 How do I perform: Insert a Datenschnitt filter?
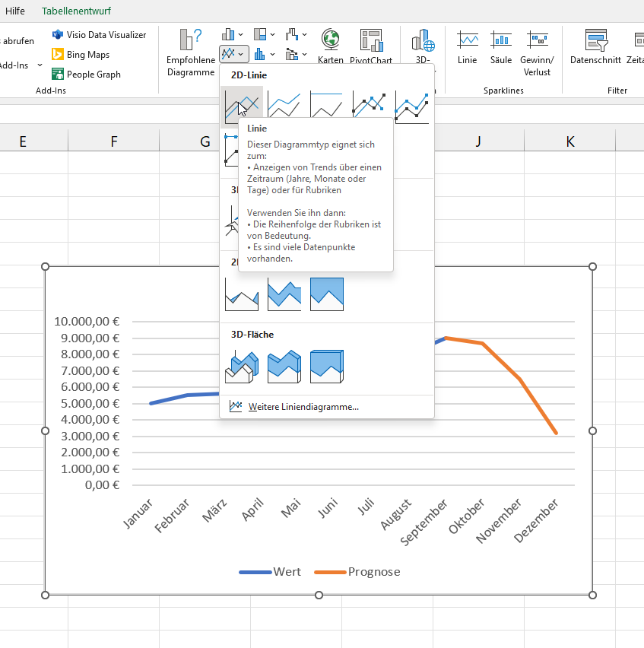pos(595,47)
